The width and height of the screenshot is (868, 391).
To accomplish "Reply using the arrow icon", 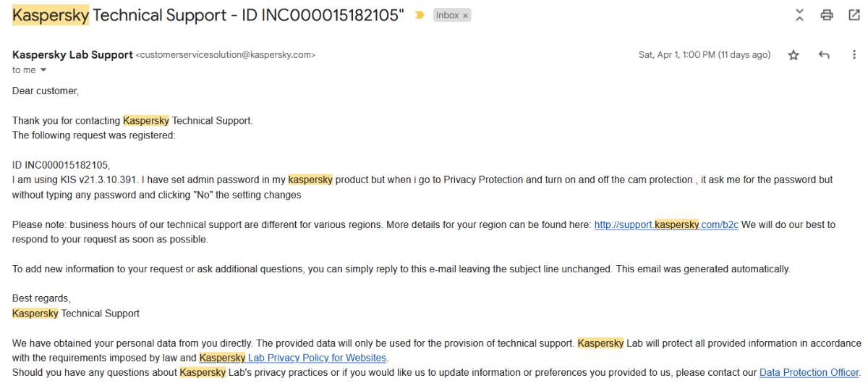I will [824, 55].
